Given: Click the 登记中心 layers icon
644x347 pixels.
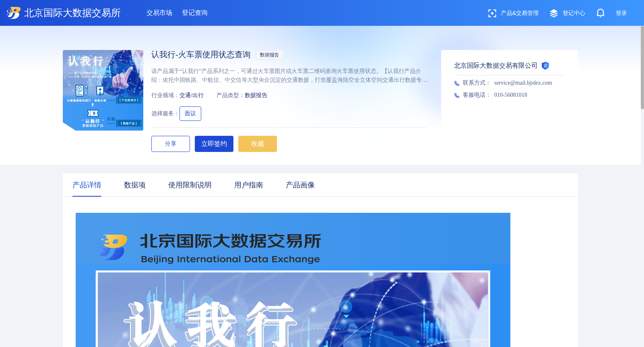Looking at the screenshot, I should (554, 13).
